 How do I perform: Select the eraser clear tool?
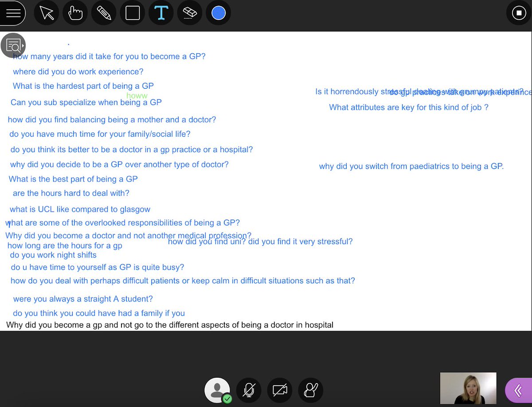tap(190, 13)
